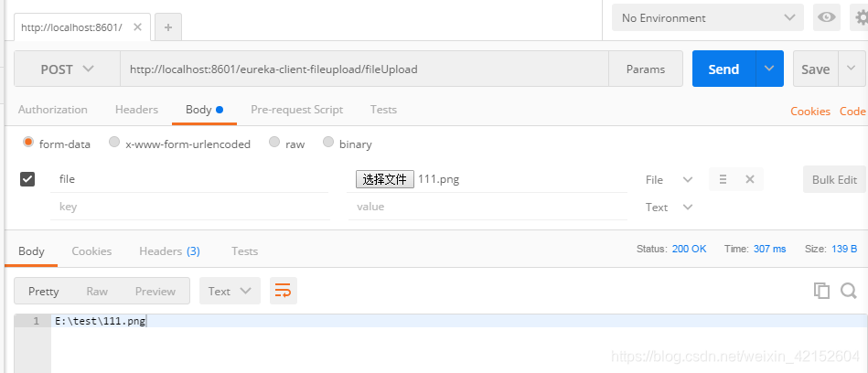Click the blue Send button

click(723, 69)
